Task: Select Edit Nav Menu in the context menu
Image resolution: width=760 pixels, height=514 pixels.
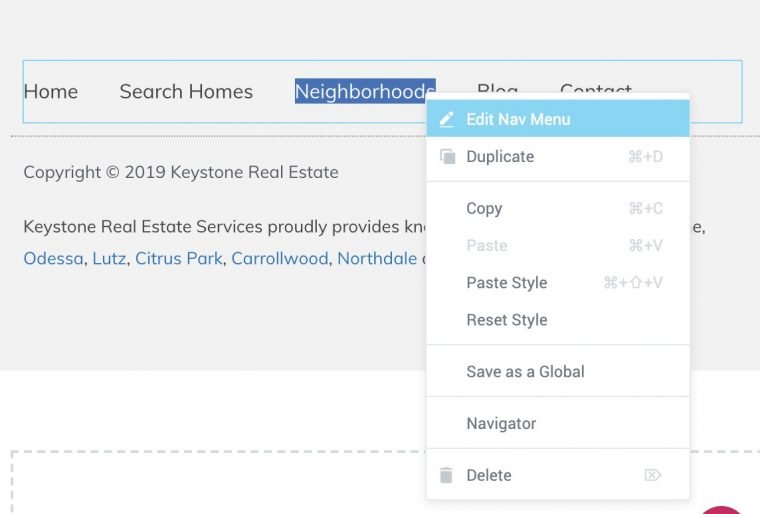Action: coord(558,119)
